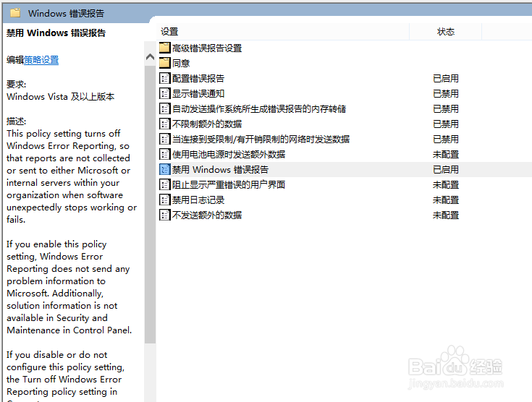Viewport: 532px width, 402px height.
Task: Click the policy icon beside 显示错误通知
Action: click(x=164, y=93)
